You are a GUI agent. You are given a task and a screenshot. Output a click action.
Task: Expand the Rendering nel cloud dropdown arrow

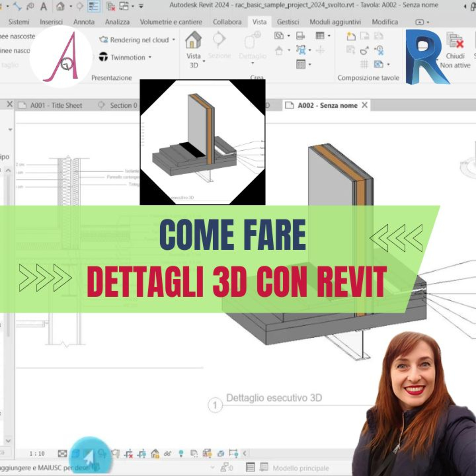(x=174, y=40)
